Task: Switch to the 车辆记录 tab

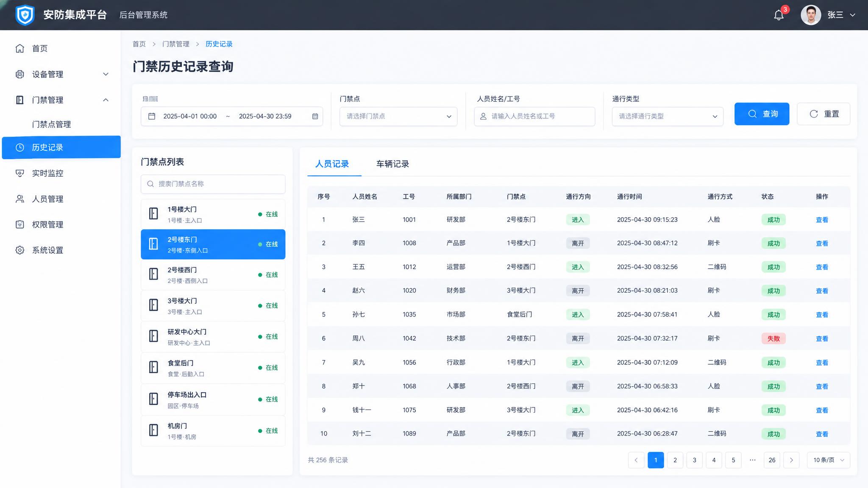Action: (392, 164)
